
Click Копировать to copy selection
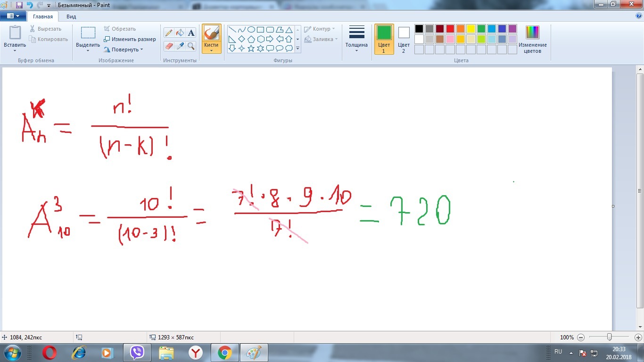(x=49, y=39)
